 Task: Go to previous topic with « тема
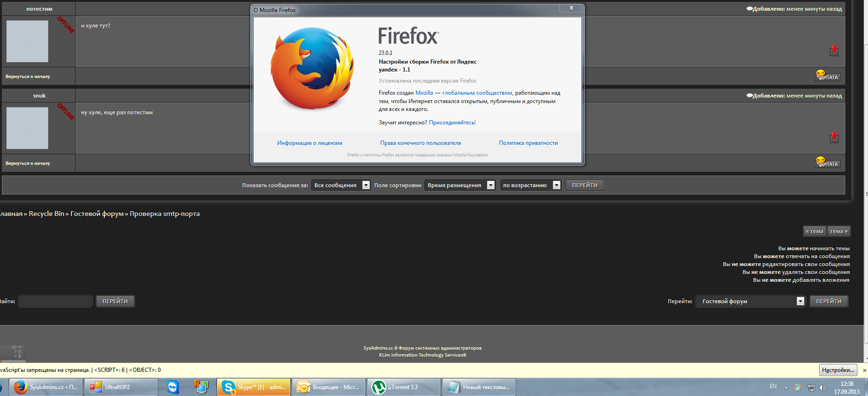pos(815,231)
